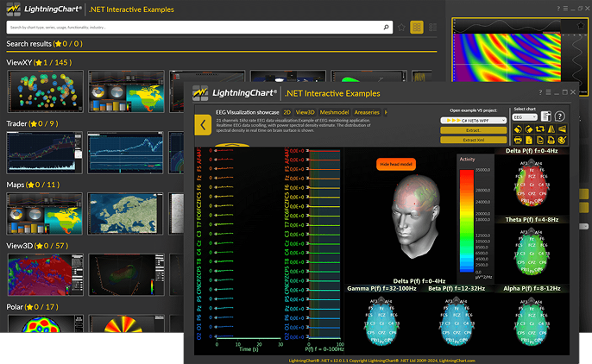Switch to small thumbnail grid view
This screenshot has height=364, width=592.
pyautogui.click(x=431, y=27)
